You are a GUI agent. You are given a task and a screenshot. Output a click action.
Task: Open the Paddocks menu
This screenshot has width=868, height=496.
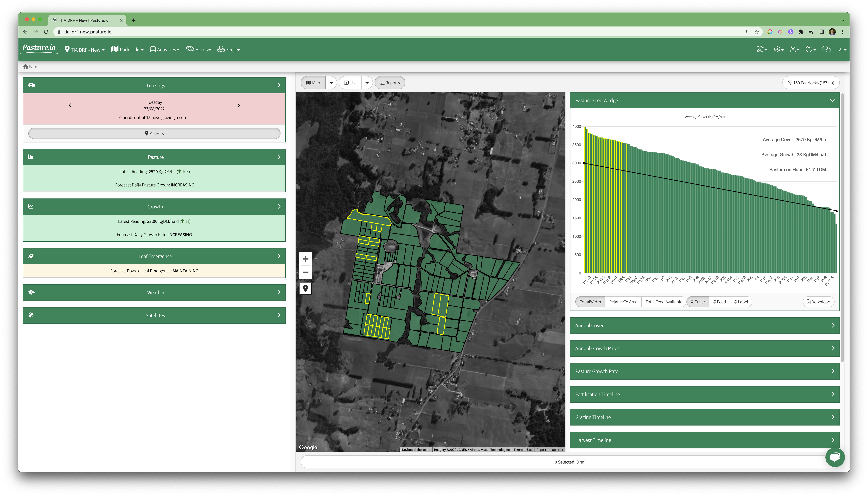[x=127, y=50]
